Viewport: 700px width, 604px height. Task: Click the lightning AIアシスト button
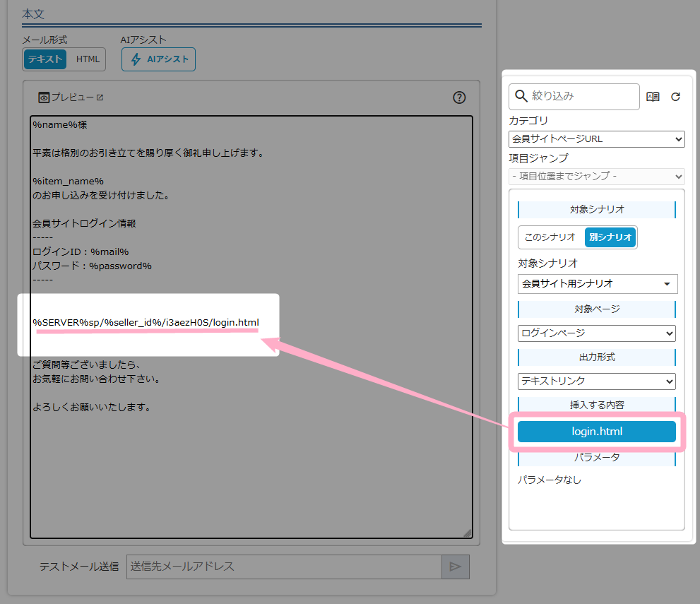pos(158,59)
